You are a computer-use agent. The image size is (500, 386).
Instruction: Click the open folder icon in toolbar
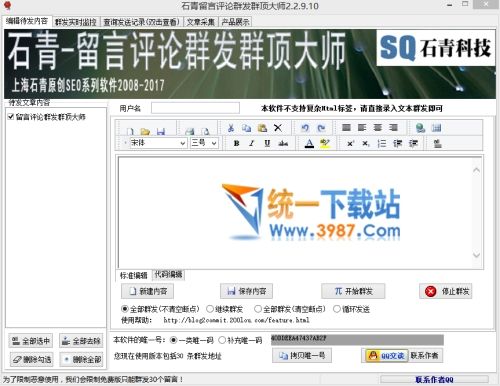coord(145,131)
